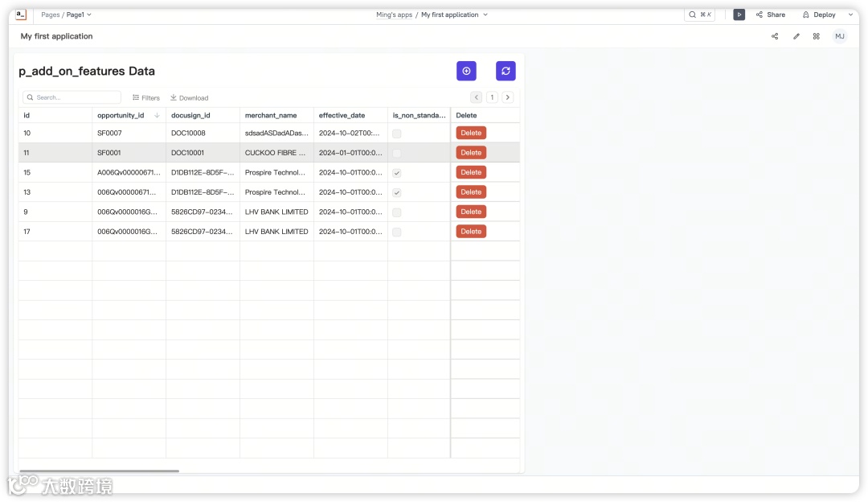868x502 pixels.
Task: Click the purple add row icon button
Action: coord(467,71)
